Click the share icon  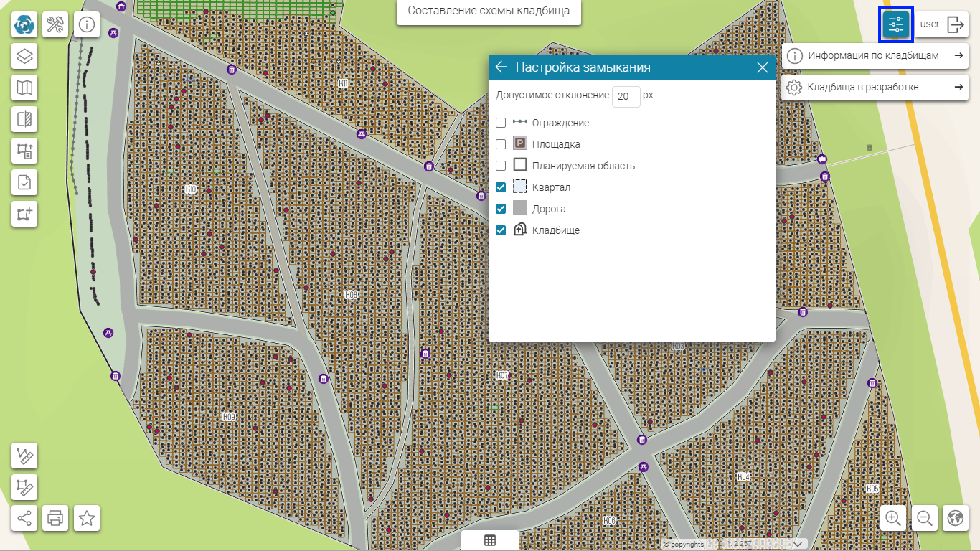tap(25, 518)
